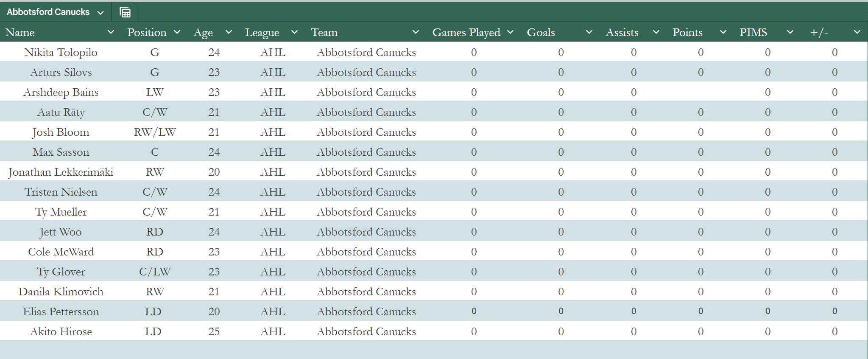The height and width of the screenshot is (359, 868).
Task: Select the RW/LW position cell for Josh Bloom
Action: click(155, 132)
